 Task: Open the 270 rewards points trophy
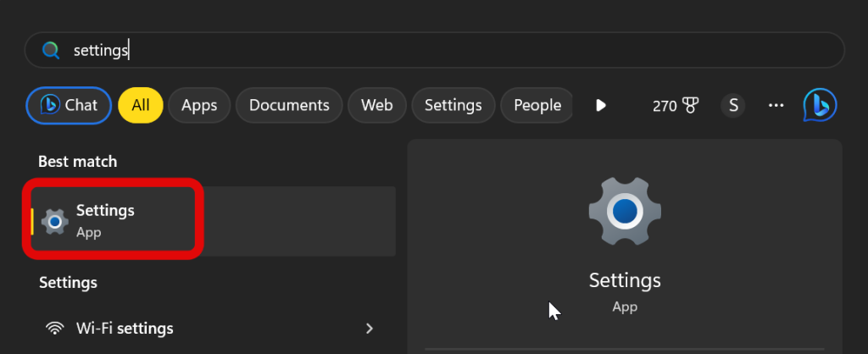[x=676, y=106]
